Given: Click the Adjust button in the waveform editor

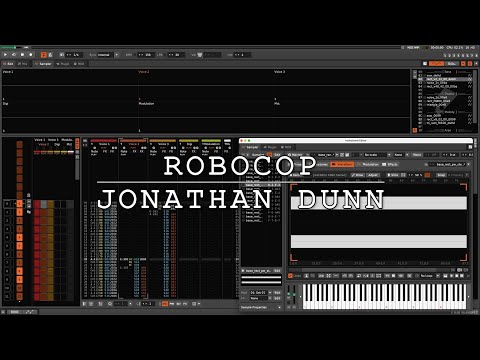Looking at the screenshot, I should tap(373, 175).
